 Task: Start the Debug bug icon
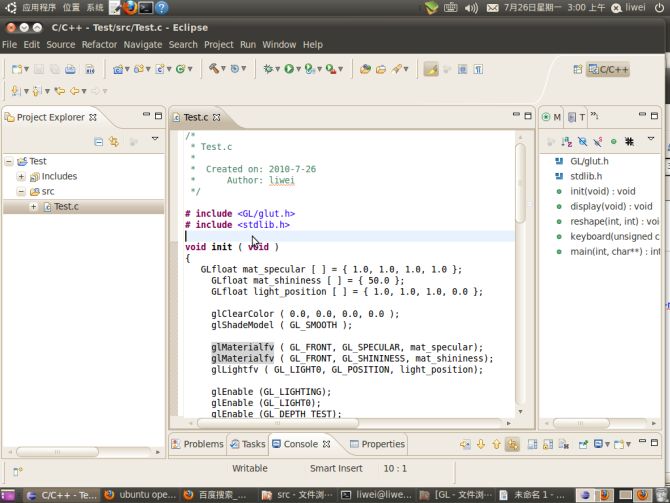[268, 69]
